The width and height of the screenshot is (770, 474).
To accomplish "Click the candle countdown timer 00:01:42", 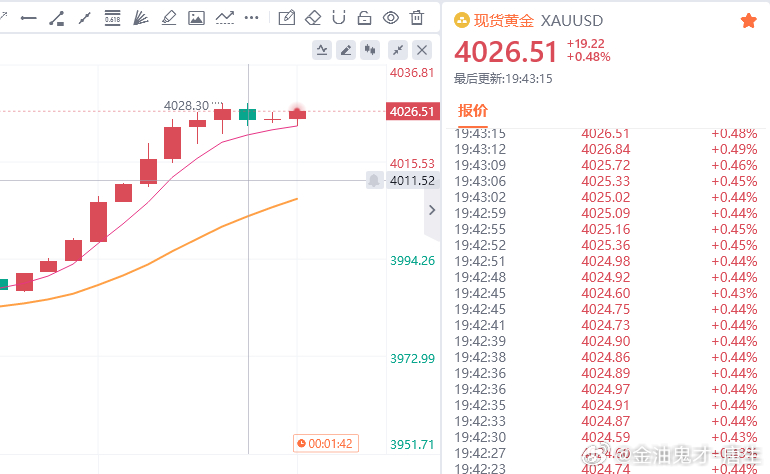I will click(x=326, y=444).
